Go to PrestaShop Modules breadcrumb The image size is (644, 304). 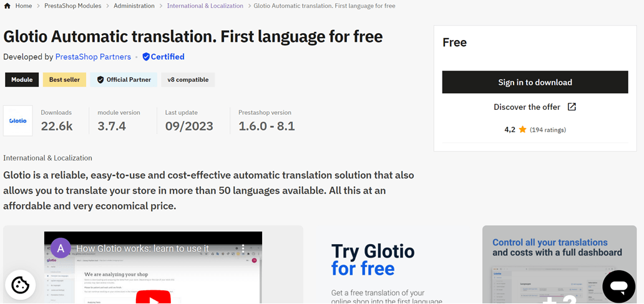[73, 6]
